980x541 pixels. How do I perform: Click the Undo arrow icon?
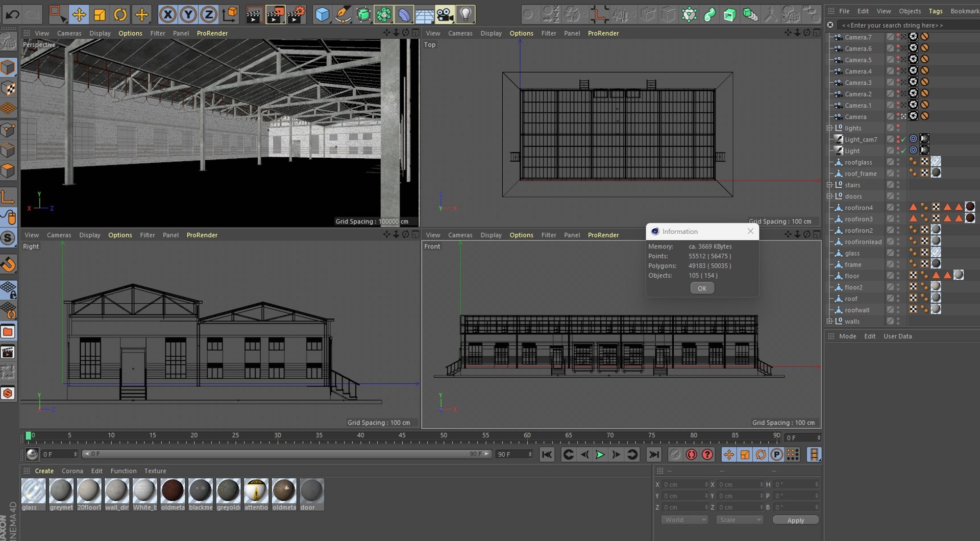[x=12, y=15]
